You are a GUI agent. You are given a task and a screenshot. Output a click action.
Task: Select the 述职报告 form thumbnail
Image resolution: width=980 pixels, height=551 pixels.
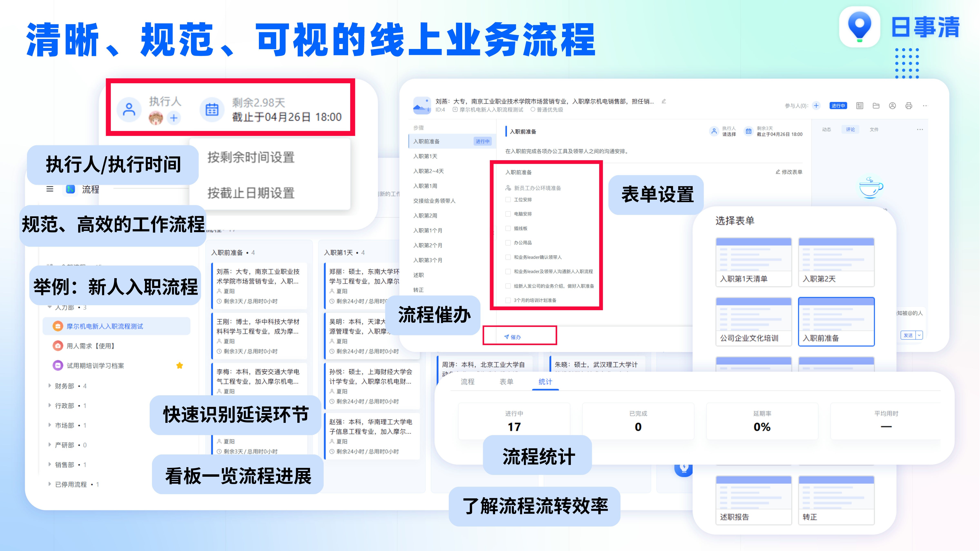click(x=754, y=500)
